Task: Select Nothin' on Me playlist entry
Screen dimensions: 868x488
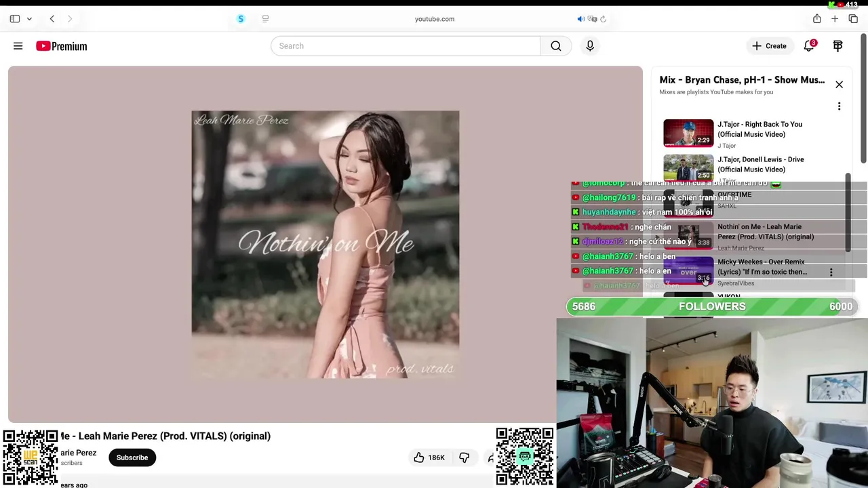Action: click(x=766, y=232)
